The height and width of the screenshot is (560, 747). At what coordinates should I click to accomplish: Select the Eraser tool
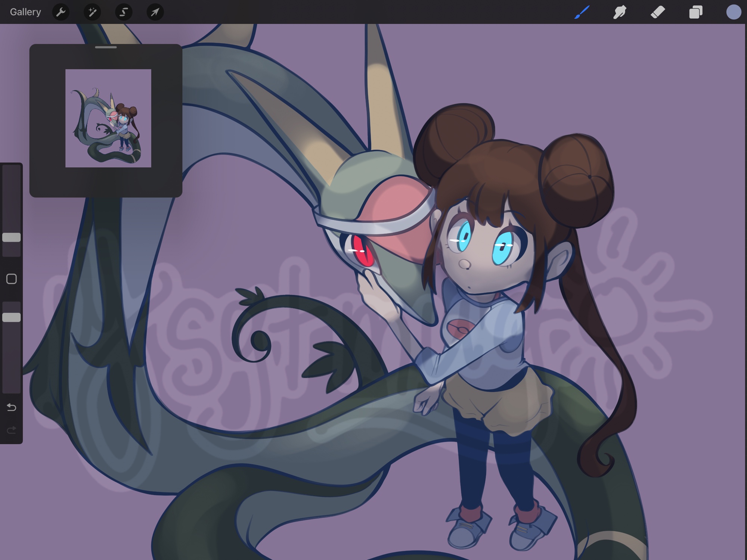pos(658,12)
